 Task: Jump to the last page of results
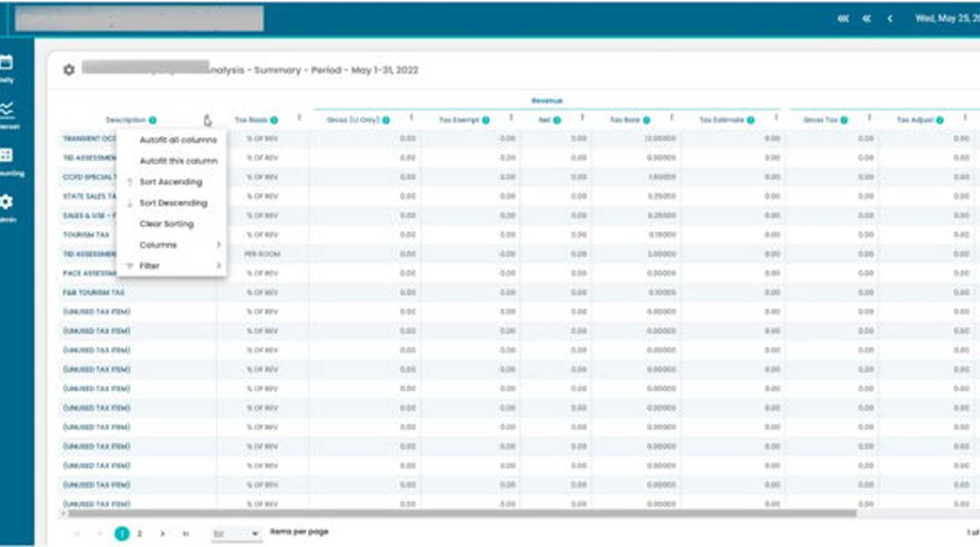[x=186, y=534]
